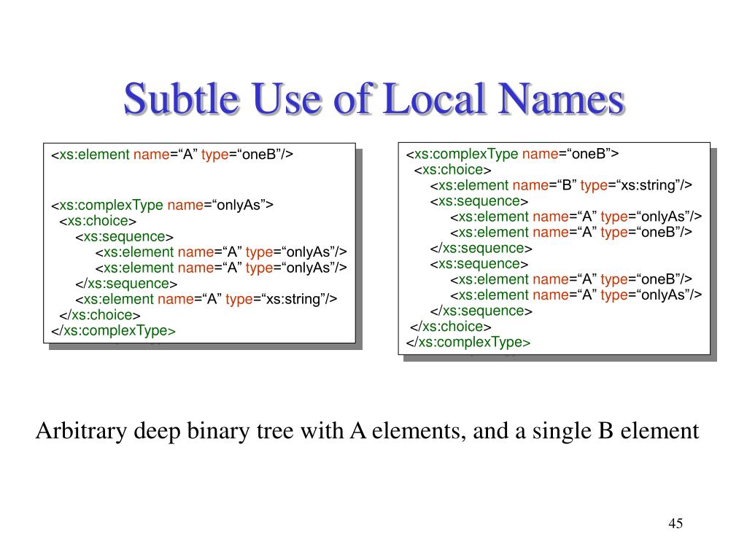Click the opening <xs:choice> tag under onlyAs complexType
Viewport: 747px width, 560px height.
pyautogui.click(x=98, y=220)
